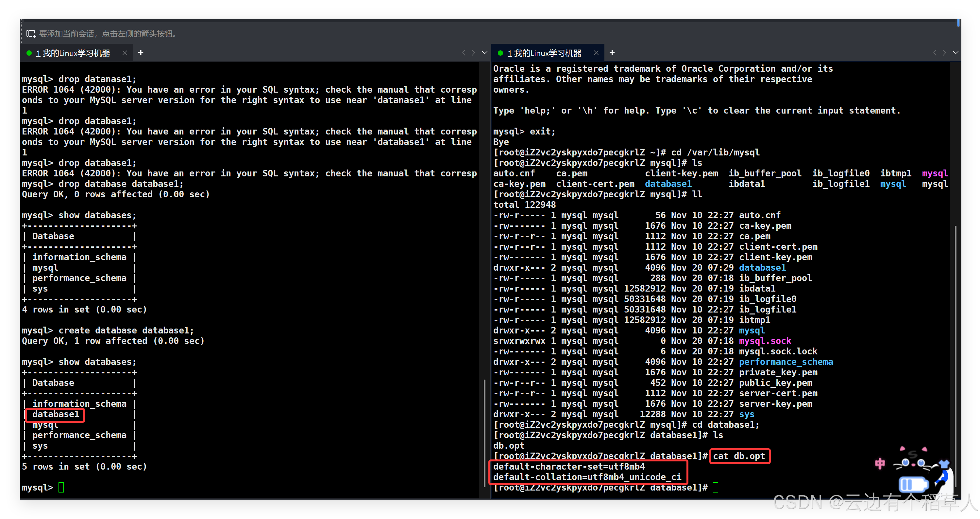Viewport: 980px width, 519px height.
Task: Expand left pane tab list dropdown
Action: pyautogui.click(x=484, y=53)
